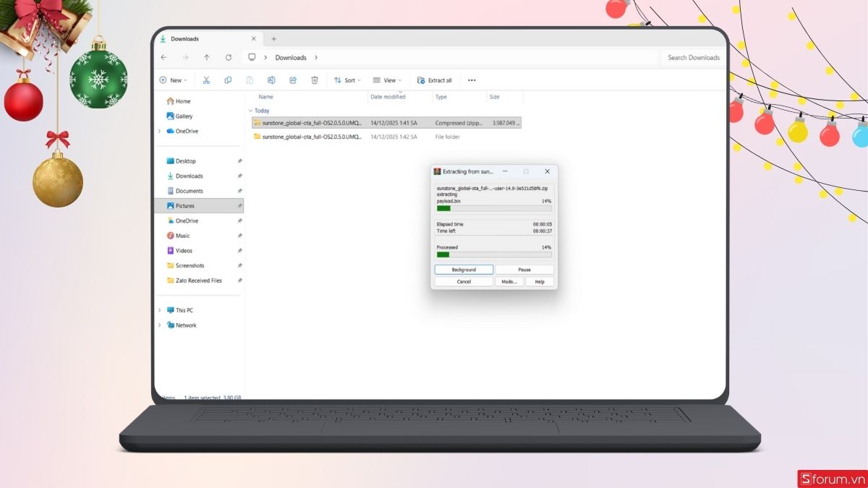Unpin Screenshots folder pin
The height and width of the screenshot is (488, 868).
pos(239,265)
